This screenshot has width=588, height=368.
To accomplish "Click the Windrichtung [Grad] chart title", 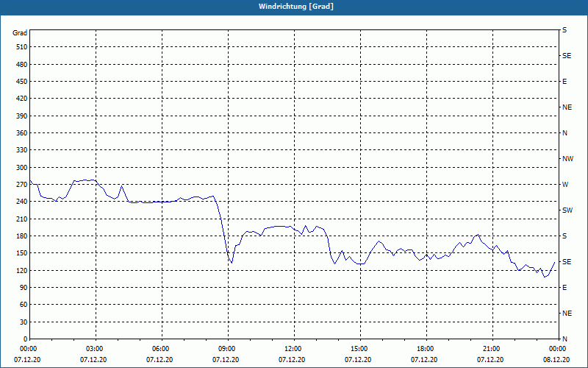I will point(296,7).
